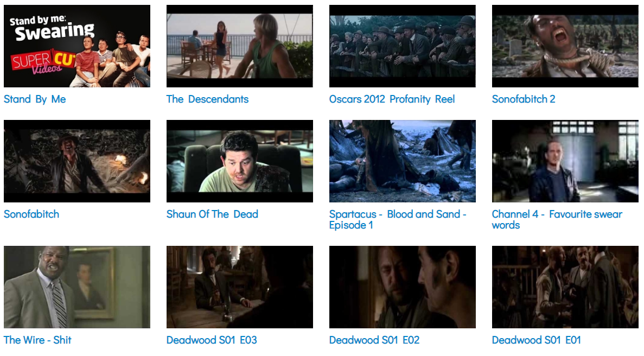This screenshot has height=356, width=644.
Task: Open the Sonofabitch video thumbnail
Action: (x=77, y=161)
